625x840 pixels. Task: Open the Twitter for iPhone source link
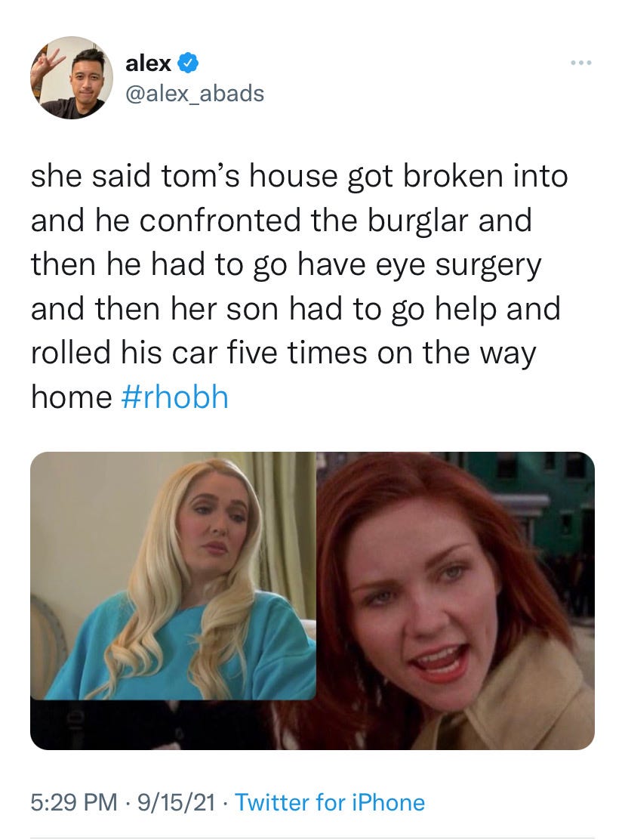tap(330, 802)
